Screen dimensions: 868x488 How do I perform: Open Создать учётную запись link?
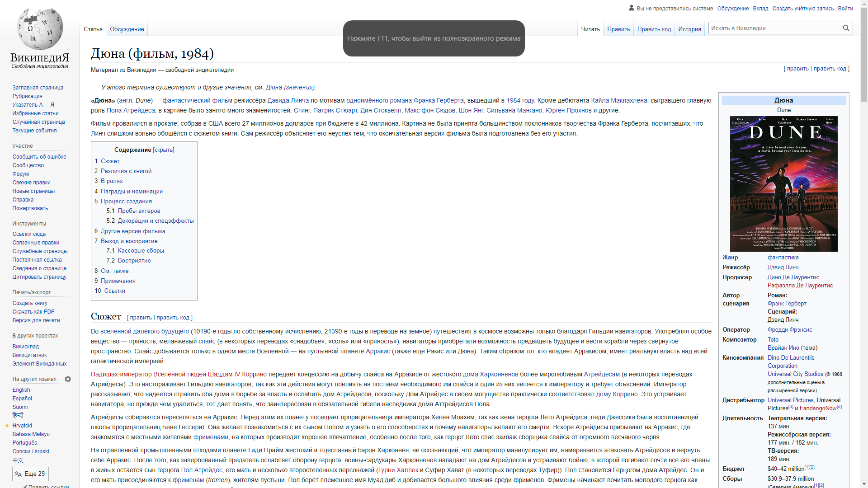(803, 9)
